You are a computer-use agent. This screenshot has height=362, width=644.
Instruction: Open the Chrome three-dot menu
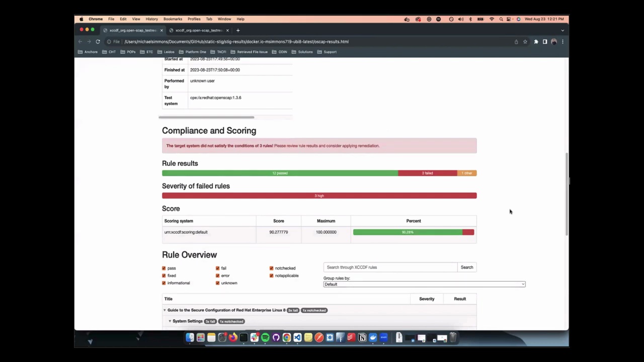click(x=562, y=42)
